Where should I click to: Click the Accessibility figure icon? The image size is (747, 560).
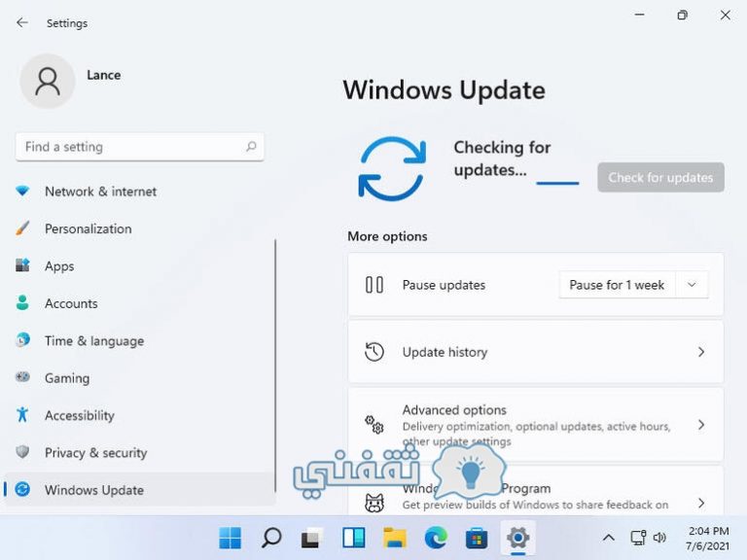(x=22, y=414)
